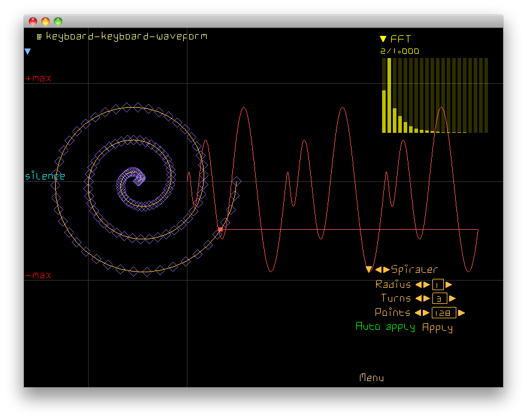Screen dimensions: 527x420
Task: Click the Points value field showing 128
Action: [444, 313]
